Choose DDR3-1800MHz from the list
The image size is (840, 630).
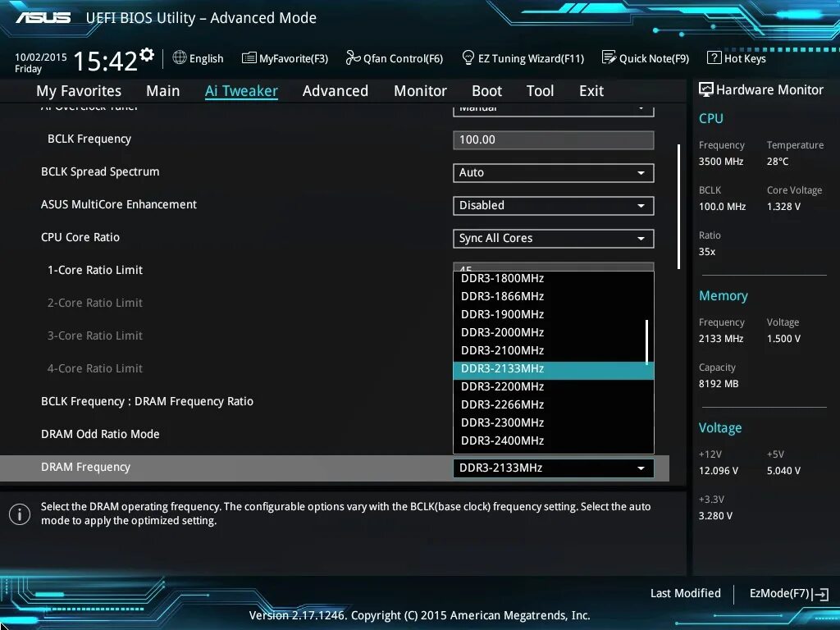[x=554, y=279]
